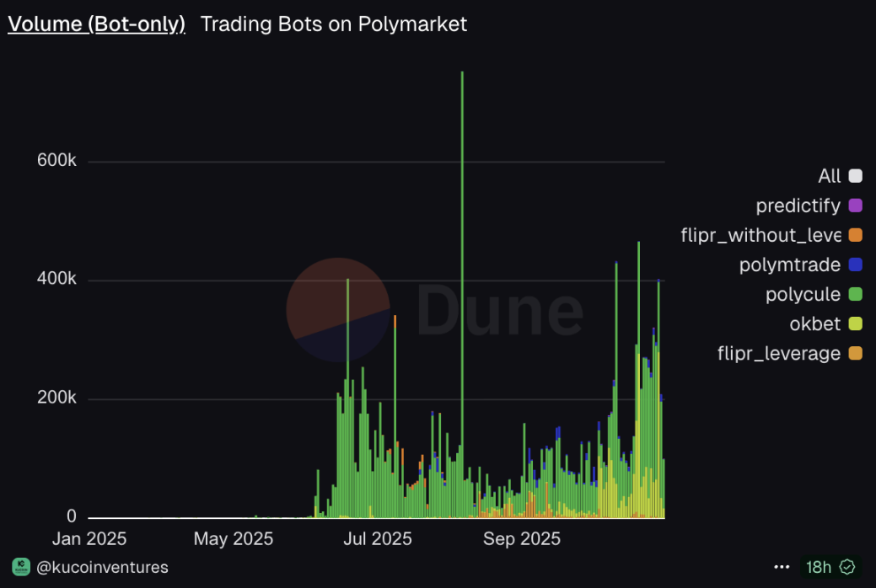The image size is (876, 588).
Task: Click the verified checkmark badge icon
Action: click(848, 567)
